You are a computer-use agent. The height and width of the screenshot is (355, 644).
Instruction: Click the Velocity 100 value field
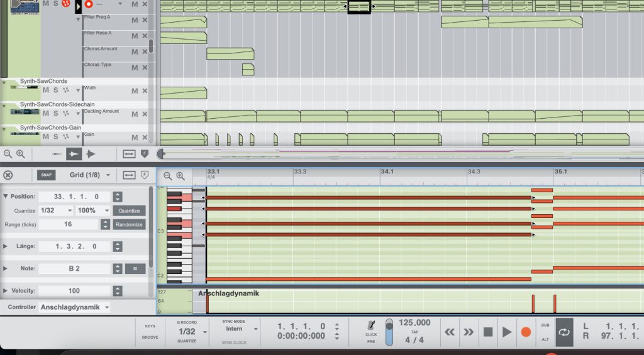(x=75, y=290)
